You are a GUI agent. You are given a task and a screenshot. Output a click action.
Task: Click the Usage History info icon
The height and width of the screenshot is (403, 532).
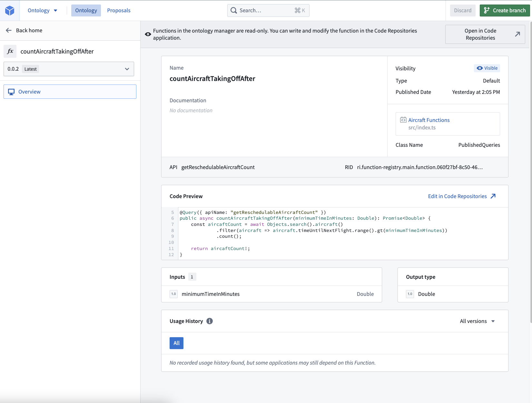coord(210,321)
